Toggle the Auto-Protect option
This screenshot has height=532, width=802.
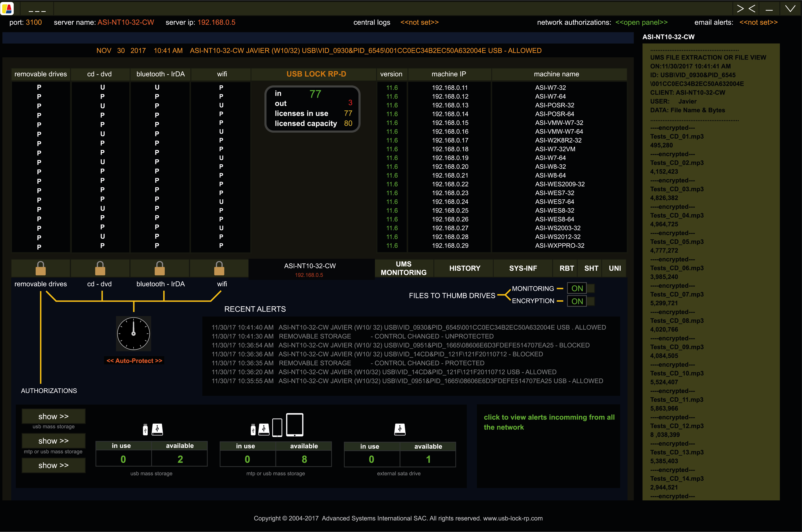pyautogui.click(x=134, y=361)
